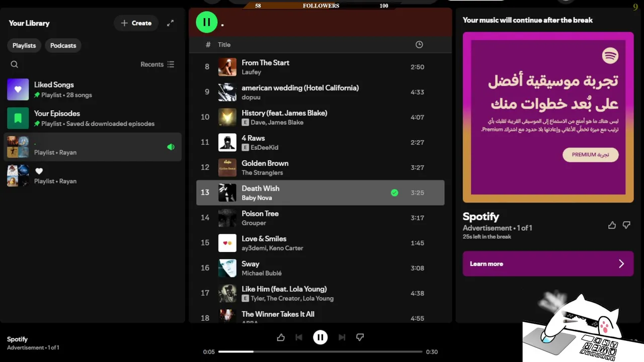Filter the library by Podcasts
This screenshot has width=644, height=362.
pyautogui.click(x=63, y=45)
